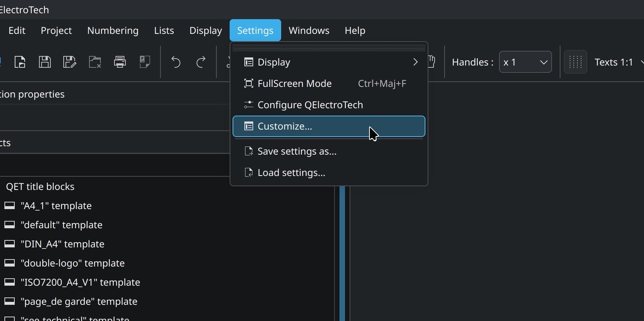
Task: Expand the Display submenu arrow
Action: pyautogui.click(x=415, y=62)
